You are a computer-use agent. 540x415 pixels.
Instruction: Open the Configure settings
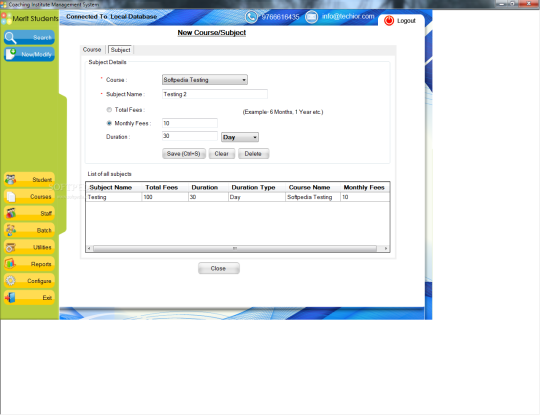pos(29,281)
